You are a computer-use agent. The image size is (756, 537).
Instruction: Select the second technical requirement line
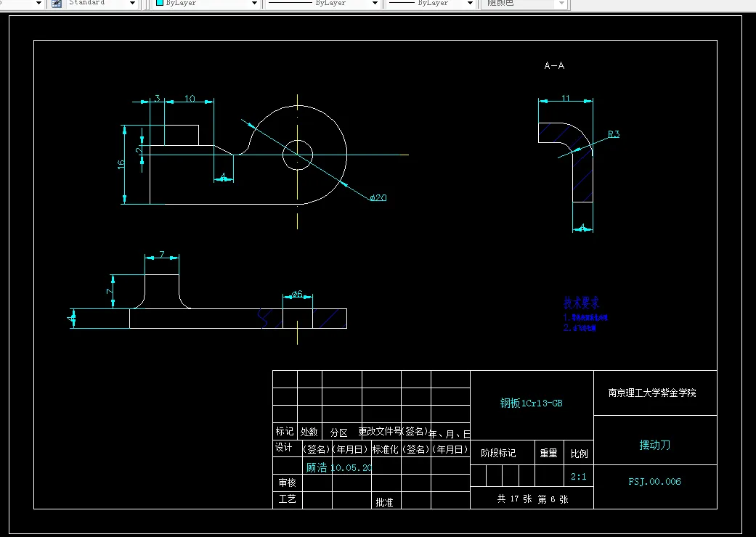point(580,328)
